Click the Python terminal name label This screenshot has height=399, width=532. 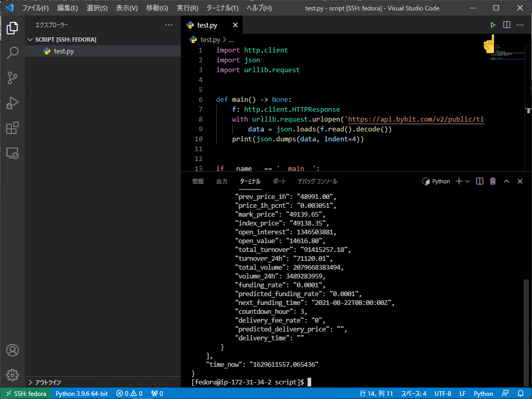[441, 181]
